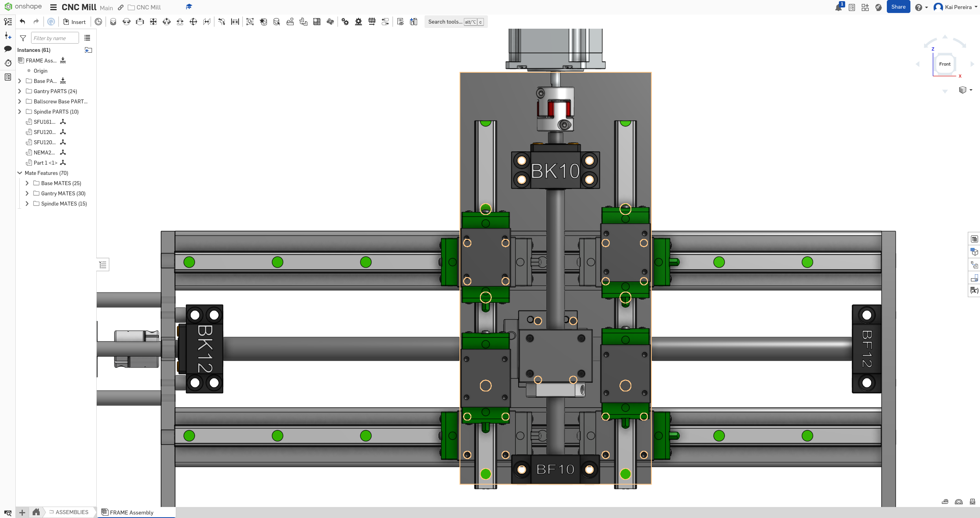Toggle the feature list panel handle
This screenshot has height=518, width=980.
coord(103,265)
